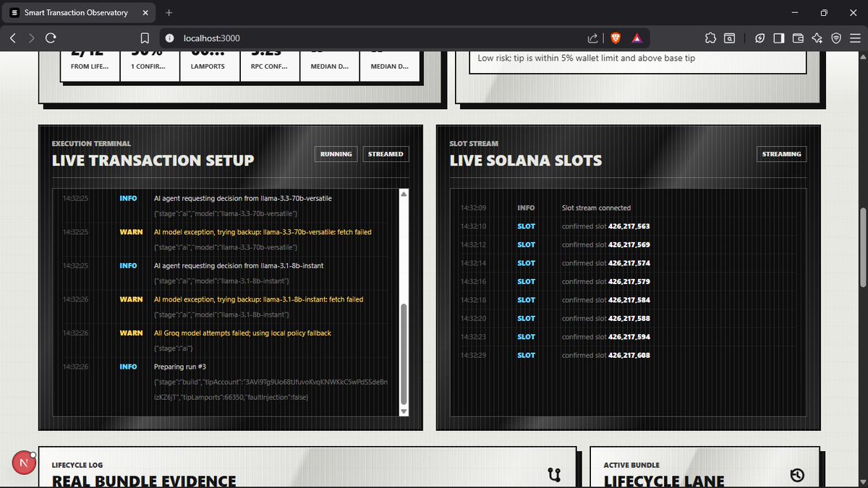Bookmark this page with the bookmark icon
This screenshot has width=868, height=488.
(x=145, y=38)
